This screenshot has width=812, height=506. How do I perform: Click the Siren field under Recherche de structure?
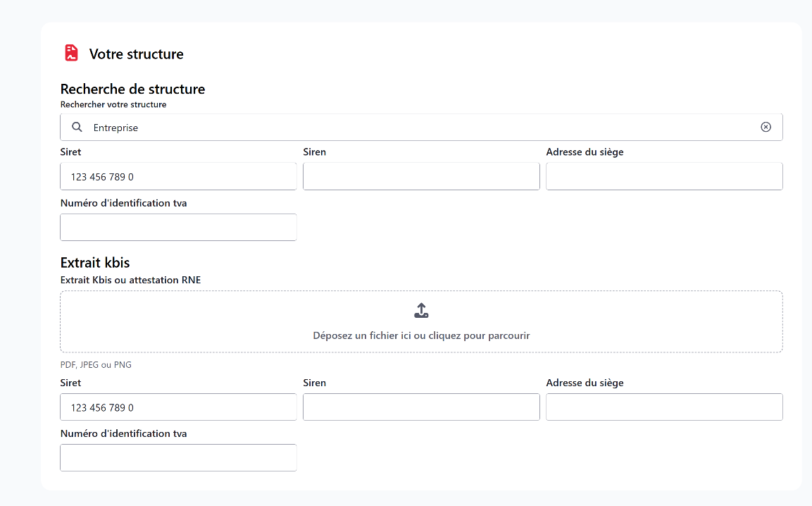tap(422, 176)
